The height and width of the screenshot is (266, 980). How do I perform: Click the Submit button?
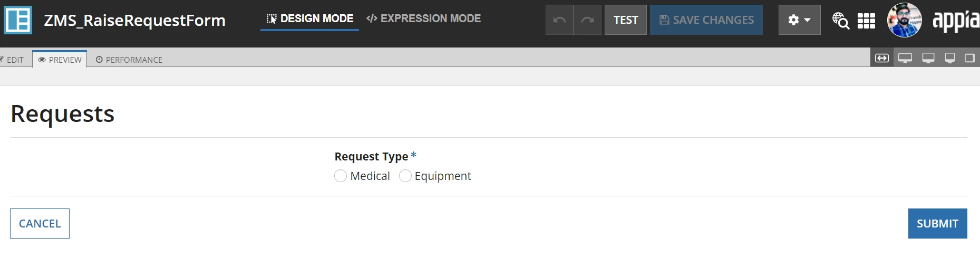(937, 223)
